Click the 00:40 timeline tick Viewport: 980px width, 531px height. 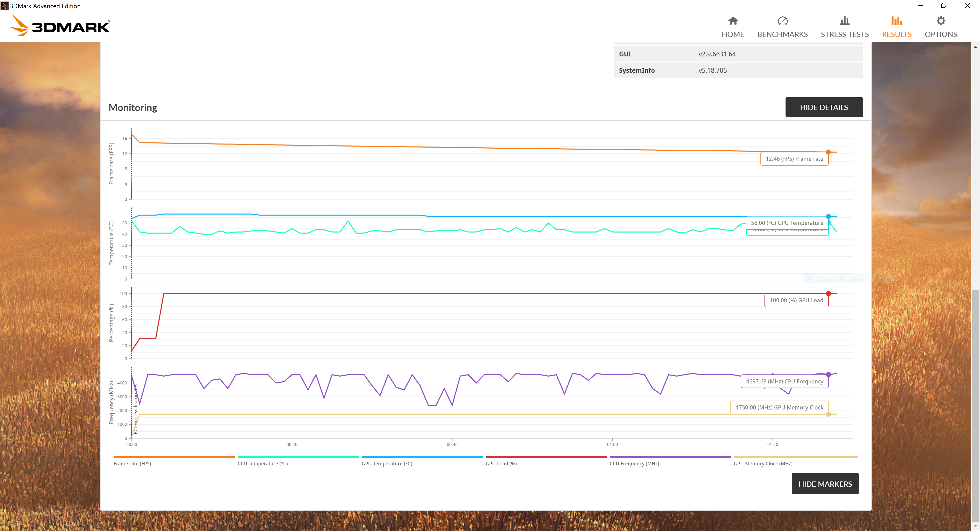(x=452, y=444)
